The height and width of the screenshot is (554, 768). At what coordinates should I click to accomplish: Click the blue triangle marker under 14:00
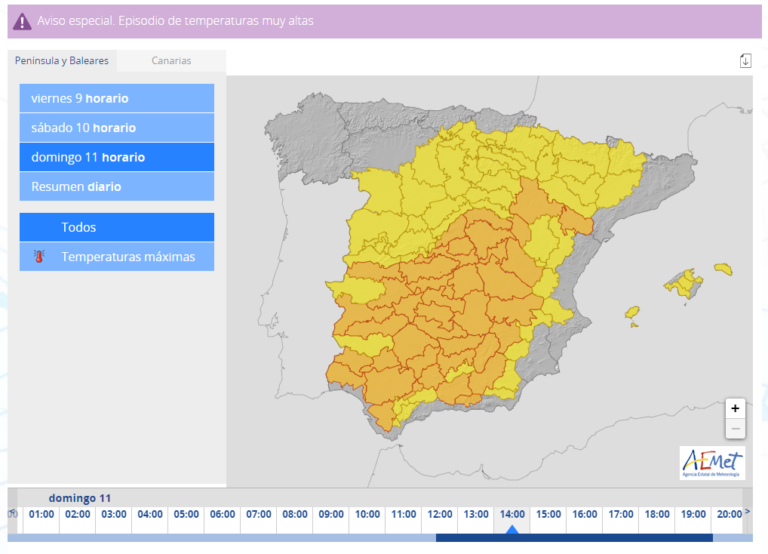click(x=512, y=530)
